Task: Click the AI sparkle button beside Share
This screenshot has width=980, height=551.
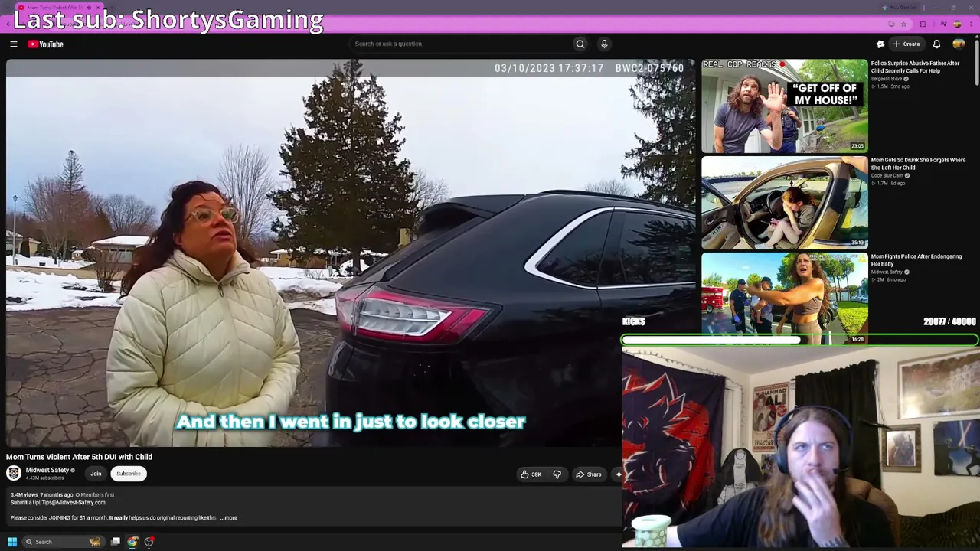Action: (x=618, y=474)
